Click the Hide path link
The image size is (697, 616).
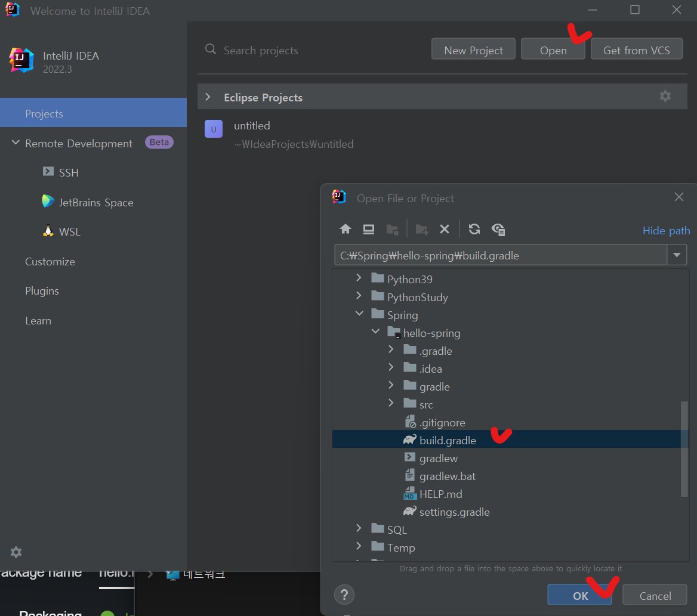tap(666, 231)
